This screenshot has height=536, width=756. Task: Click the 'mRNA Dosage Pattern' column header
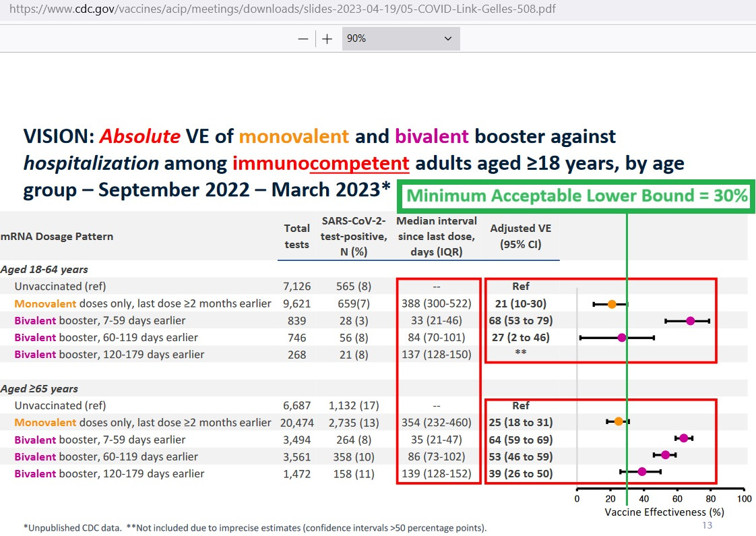click(57, 237)
